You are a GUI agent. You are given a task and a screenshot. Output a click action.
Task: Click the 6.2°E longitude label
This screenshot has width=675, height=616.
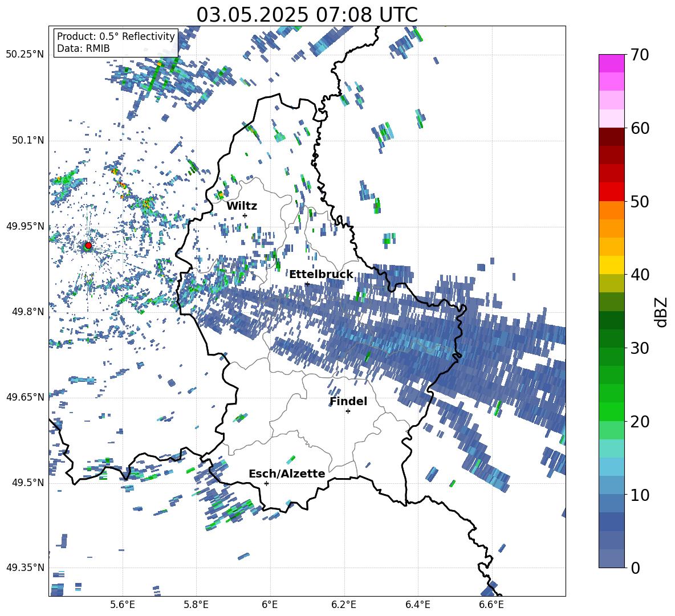[344, 605]
